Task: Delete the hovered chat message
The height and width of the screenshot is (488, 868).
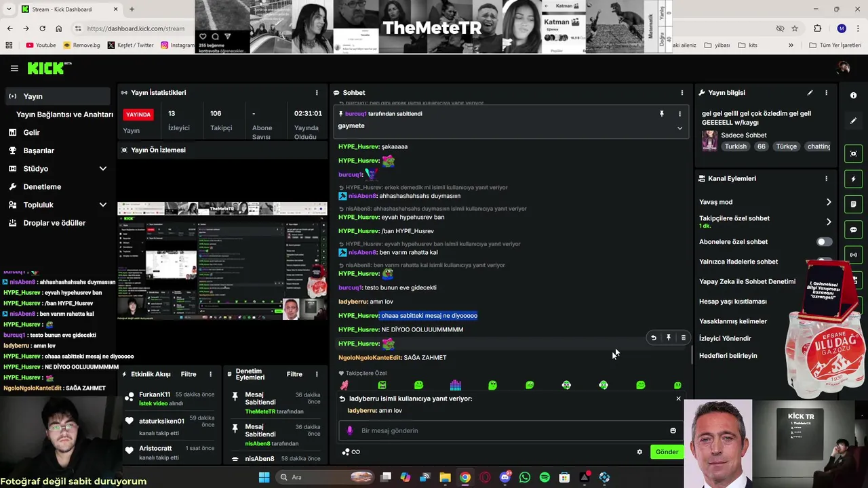Action: point(684,338)
